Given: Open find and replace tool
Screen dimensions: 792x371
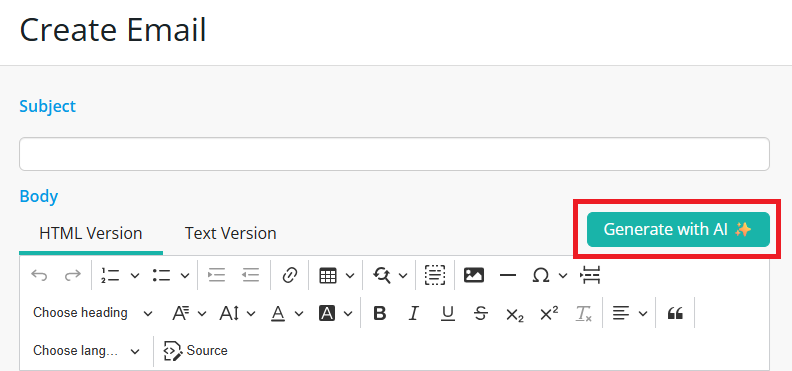Looking at the screenshot, I should [x=381, y=275].
